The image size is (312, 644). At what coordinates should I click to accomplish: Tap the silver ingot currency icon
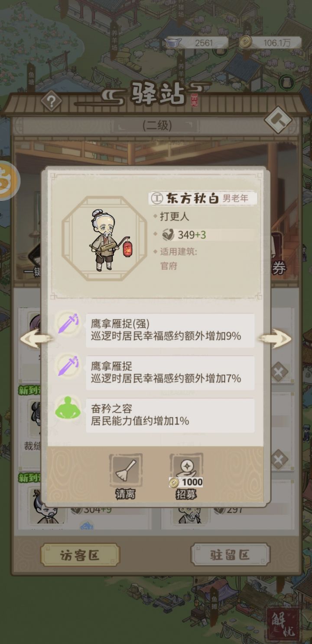[174, 42]
